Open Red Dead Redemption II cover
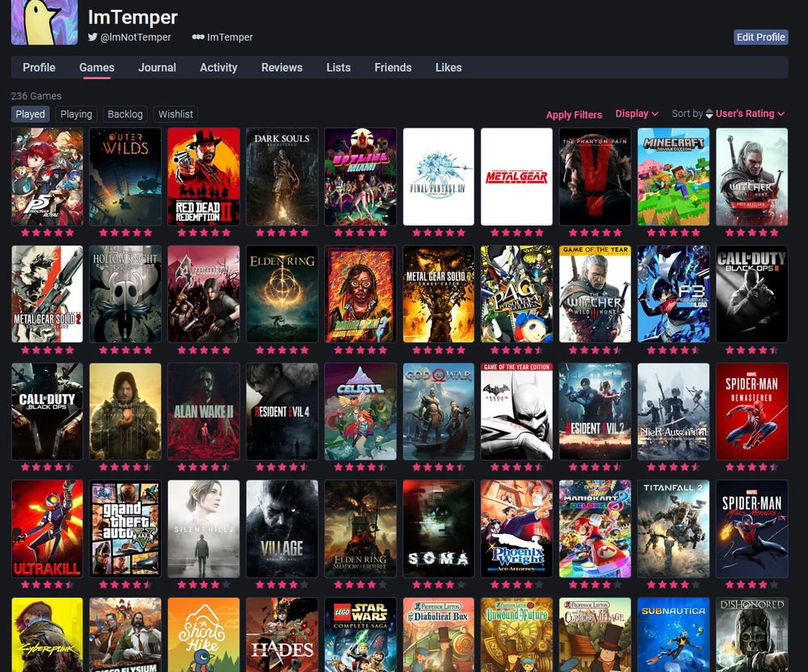This screenshot has width=808, height=672. pyautogui.click(x=204, y=177)
